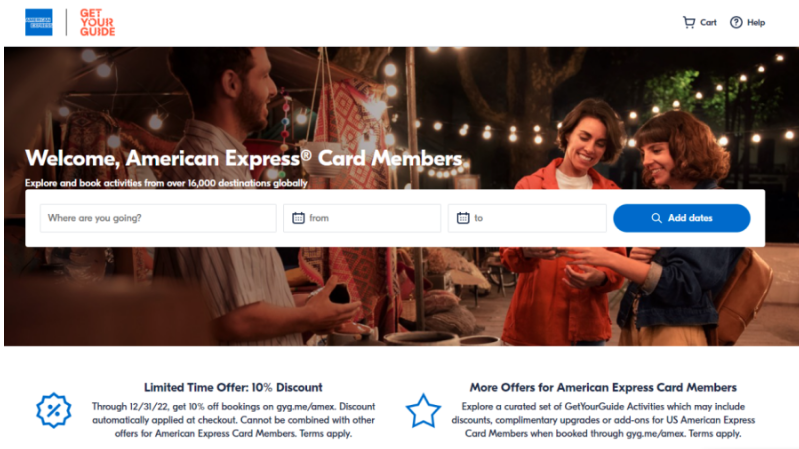Screen dimensions: 799x449
Task: Open the from date picker
Action: coord(362,218)
